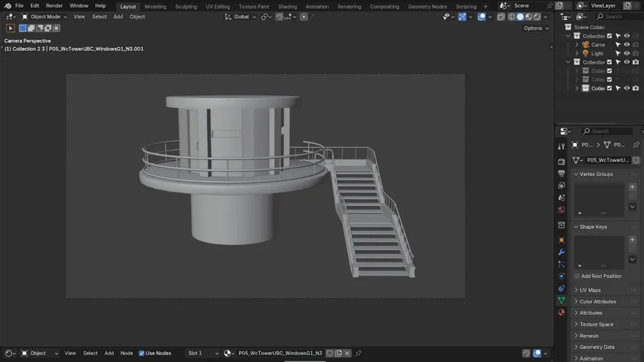Image resolution: width=644 pixels, height=362 pixels.
Task: Click the outliner search field
Action: click(x=617, y=17)
